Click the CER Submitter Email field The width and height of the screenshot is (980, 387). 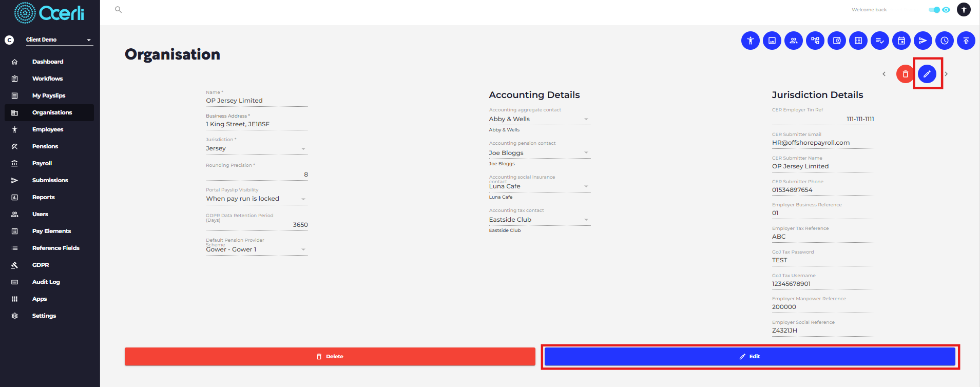(823, 143)
